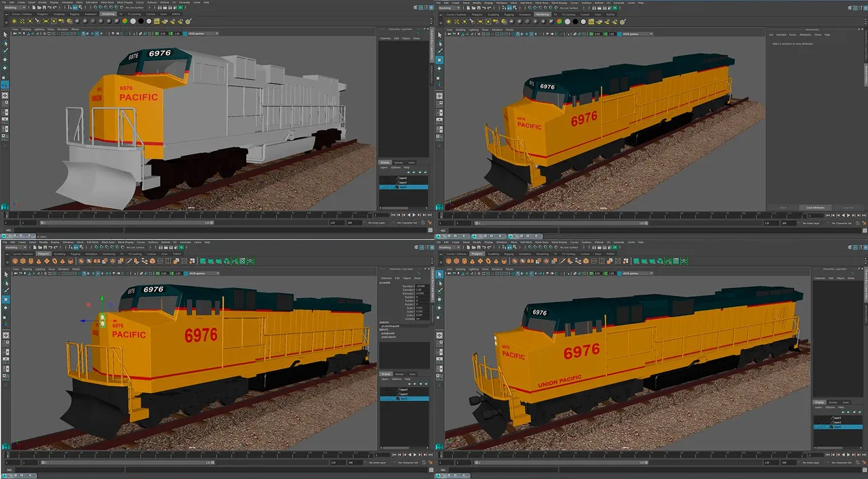The height and width of the screenshot is (479, 868).
Task: Click the yellow checker texture icon on top-left shelf
Action: click(157, 21)
